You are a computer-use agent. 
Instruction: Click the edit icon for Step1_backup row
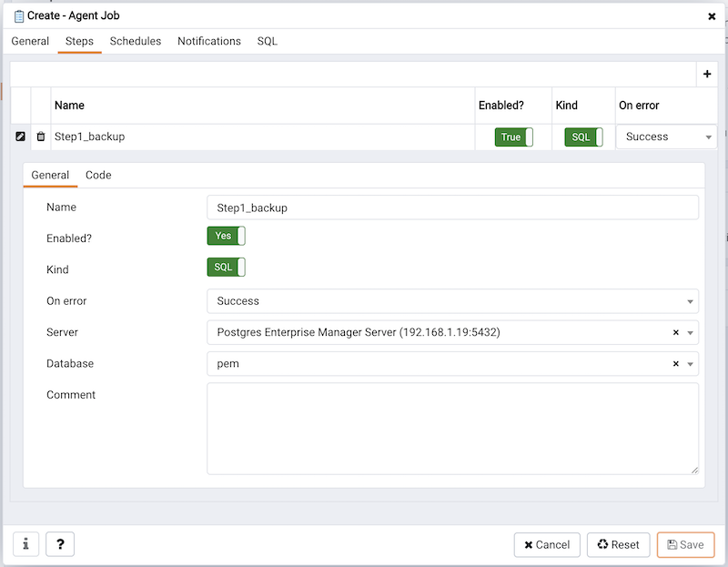[x=20, y=137]
